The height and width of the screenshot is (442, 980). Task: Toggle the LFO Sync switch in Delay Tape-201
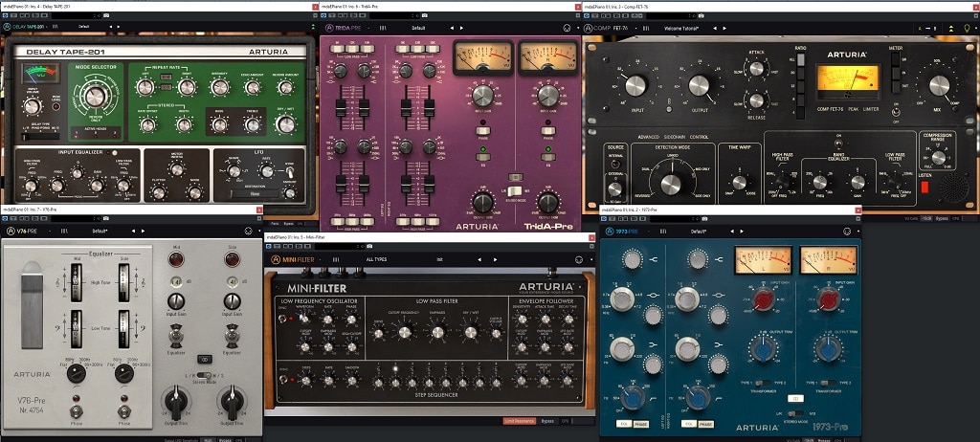click(x=289, y=172)
